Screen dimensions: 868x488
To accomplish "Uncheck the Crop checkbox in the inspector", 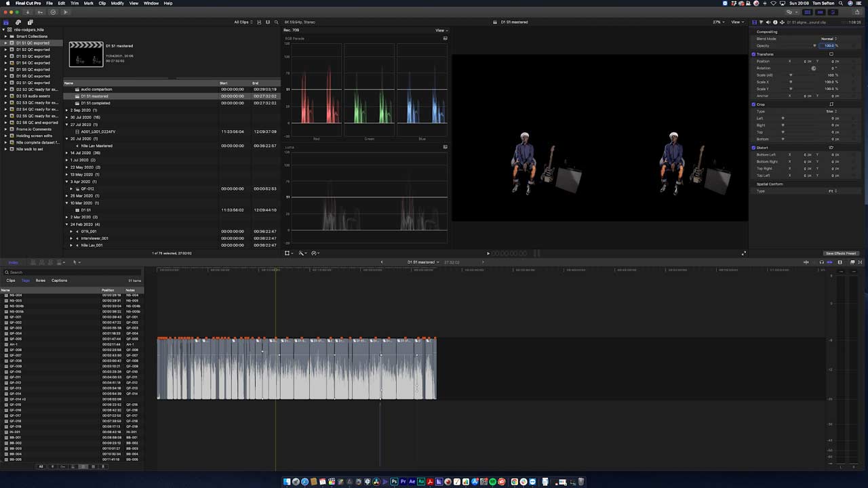I will [753, 104].
